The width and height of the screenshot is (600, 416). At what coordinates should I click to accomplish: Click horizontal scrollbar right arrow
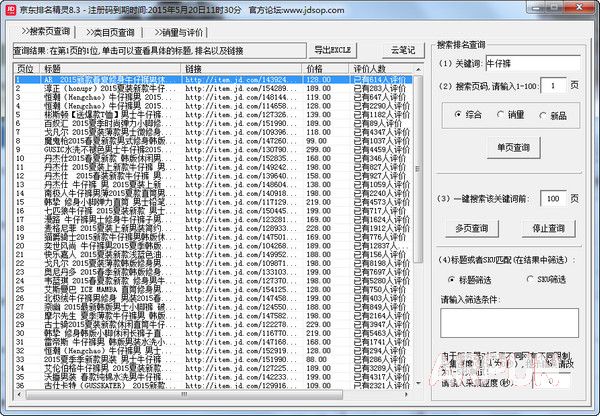coord(406,394)
